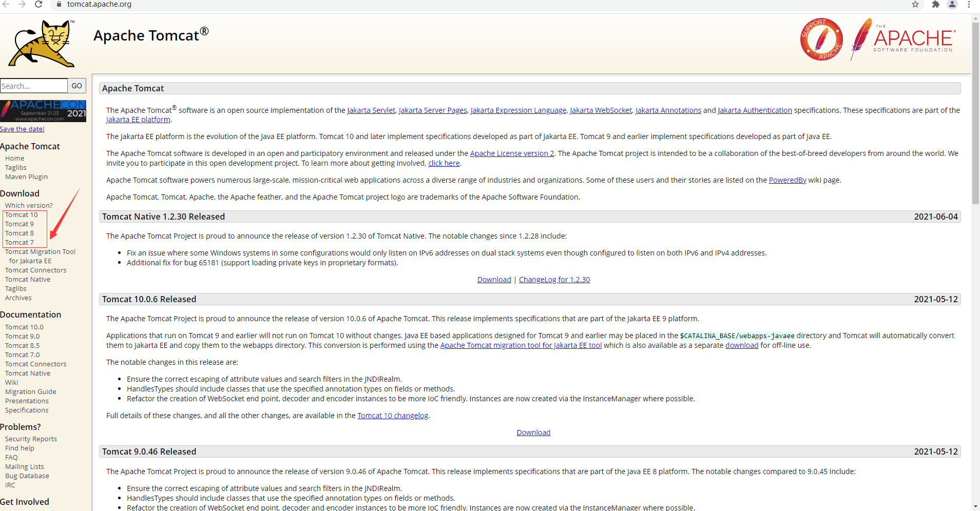Open the Presentations link
Viewport: 980px width, 511px height.
coord(27,401)
